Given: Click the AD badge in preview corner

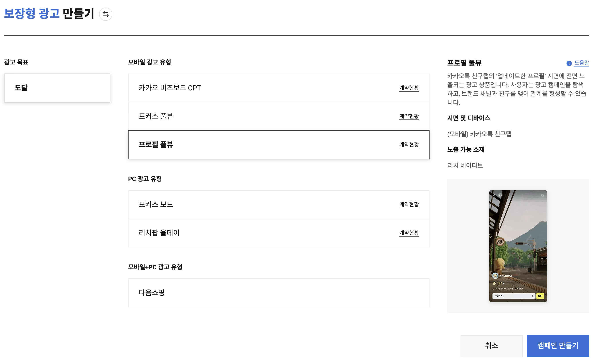Looking at the screenshot, I should click(x=542, y=195).
